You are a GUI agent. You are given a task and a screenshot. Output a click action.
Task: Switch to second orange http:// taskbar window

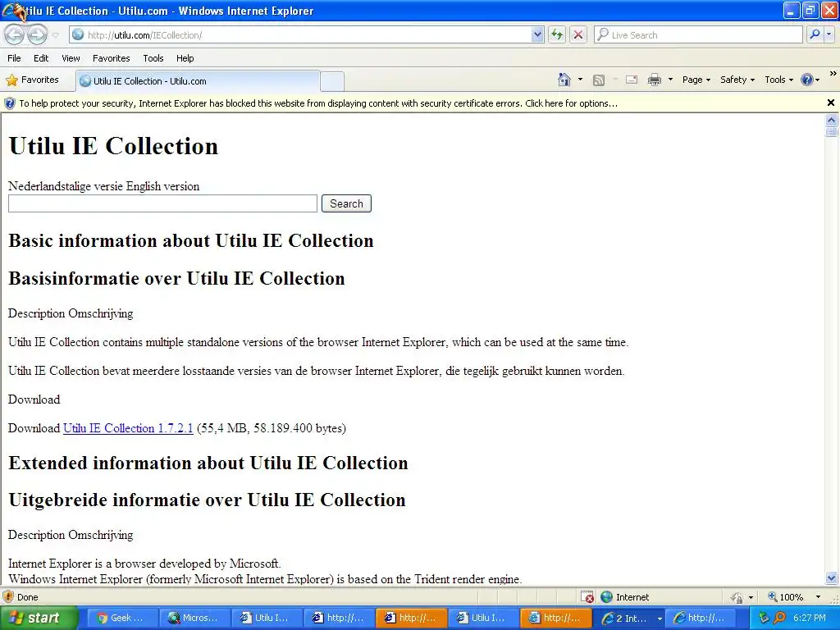point(555,618)
